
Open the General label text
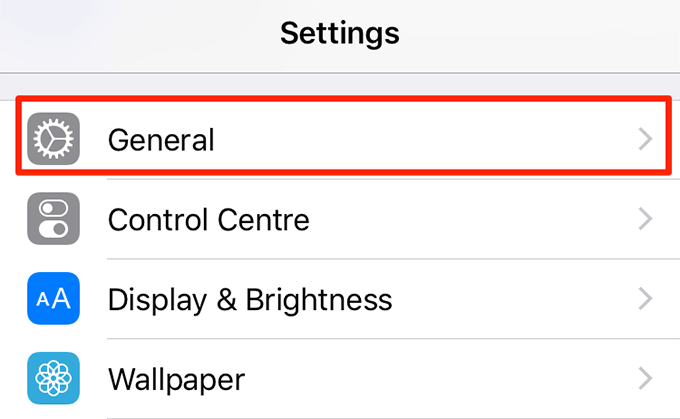click(x=161, y=139)
